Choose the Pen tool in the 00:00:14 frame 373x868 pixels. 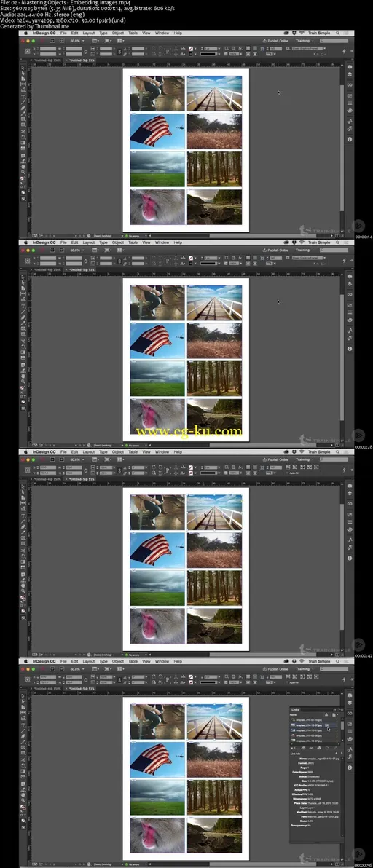coord(24,108)
